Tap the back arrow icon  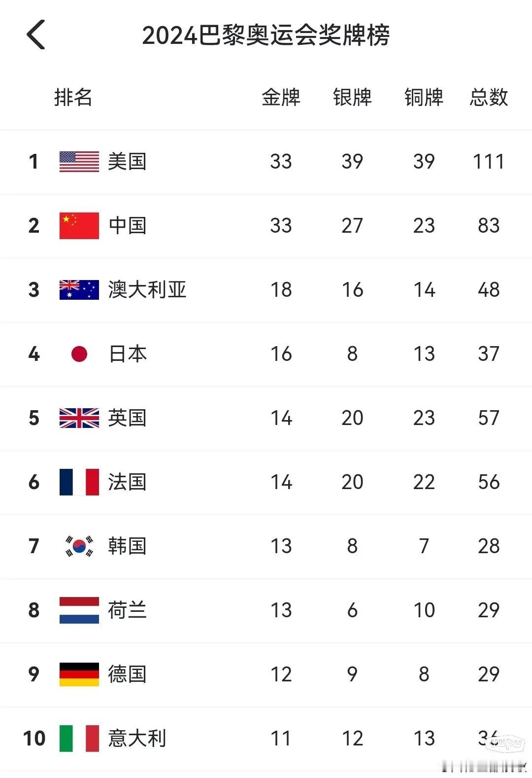[36, 35]
